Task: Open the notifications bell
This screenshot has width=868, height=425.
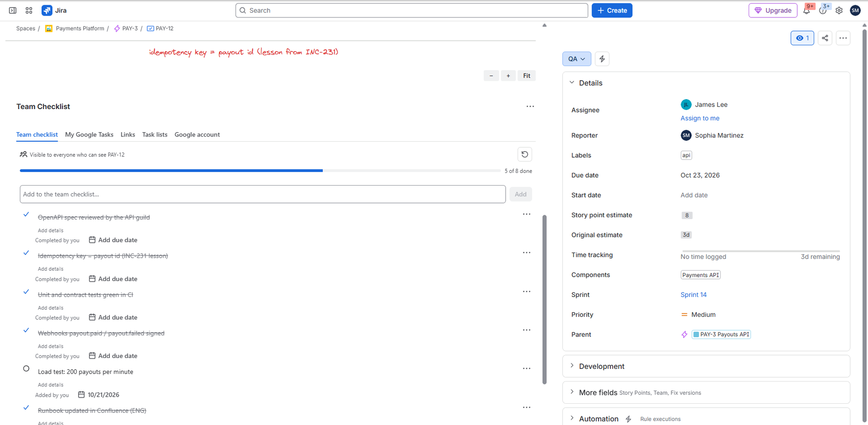Action: coord(807,10)
